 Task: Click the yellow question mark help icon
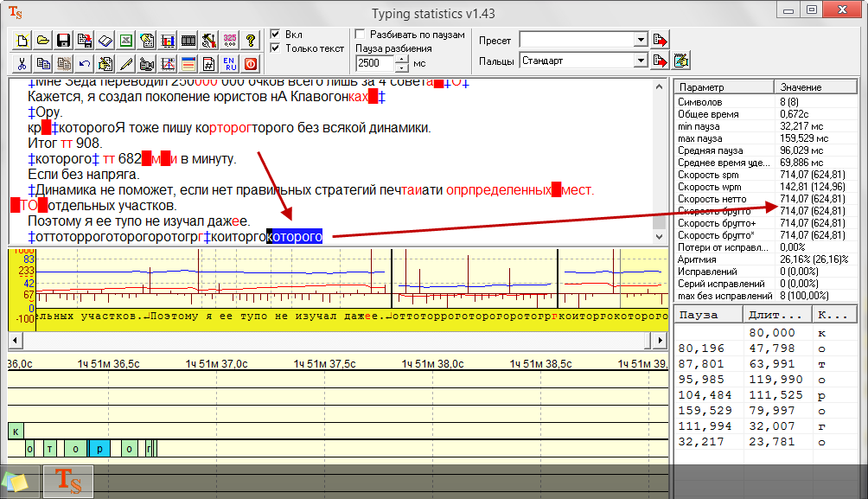pos(250,40)
